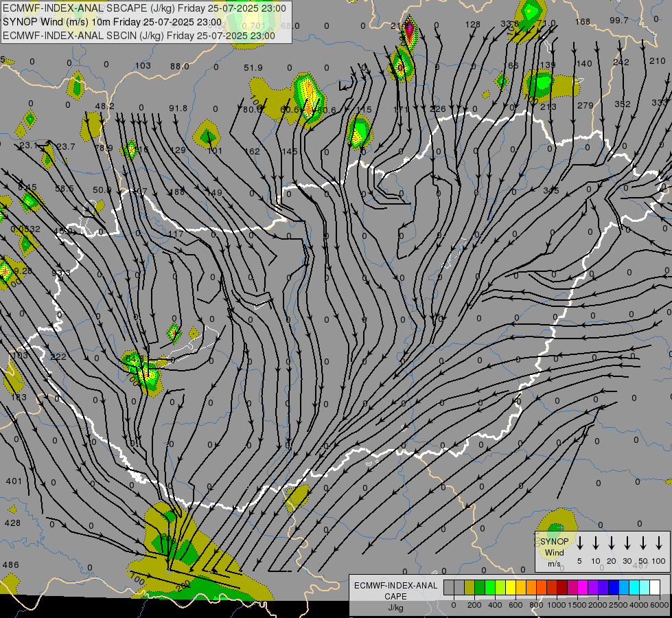
Task: Click the 400 tick label on the CAPE scale
Action: [495, 605]
